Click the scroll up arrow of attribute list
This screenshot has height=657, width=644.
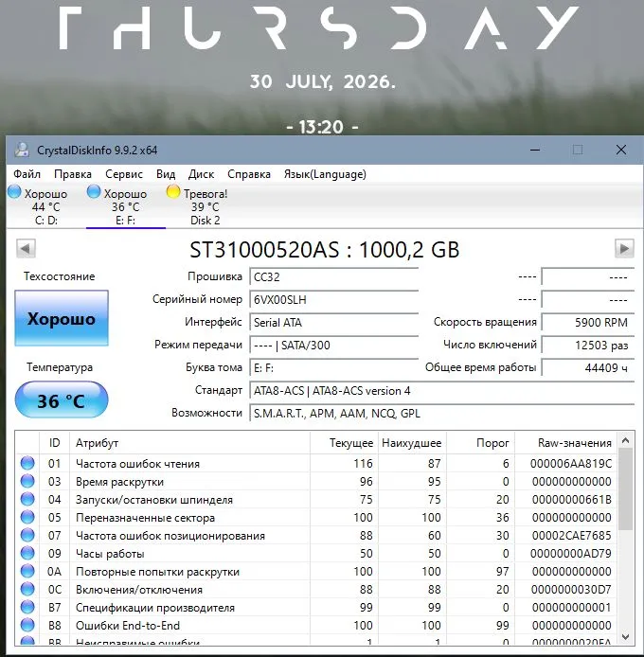[x=626, y=440]
